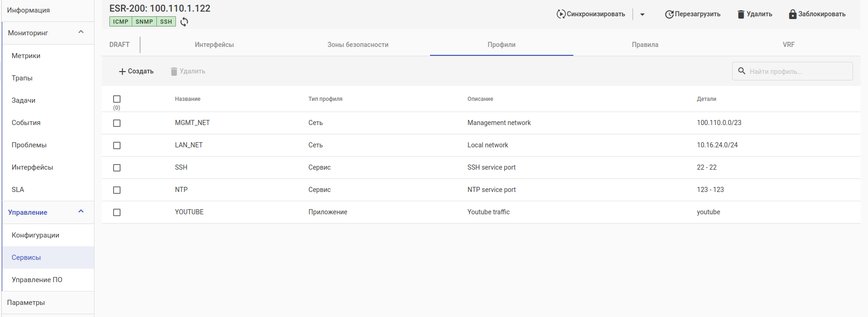Click the SSH status badge

coord(166,22)
